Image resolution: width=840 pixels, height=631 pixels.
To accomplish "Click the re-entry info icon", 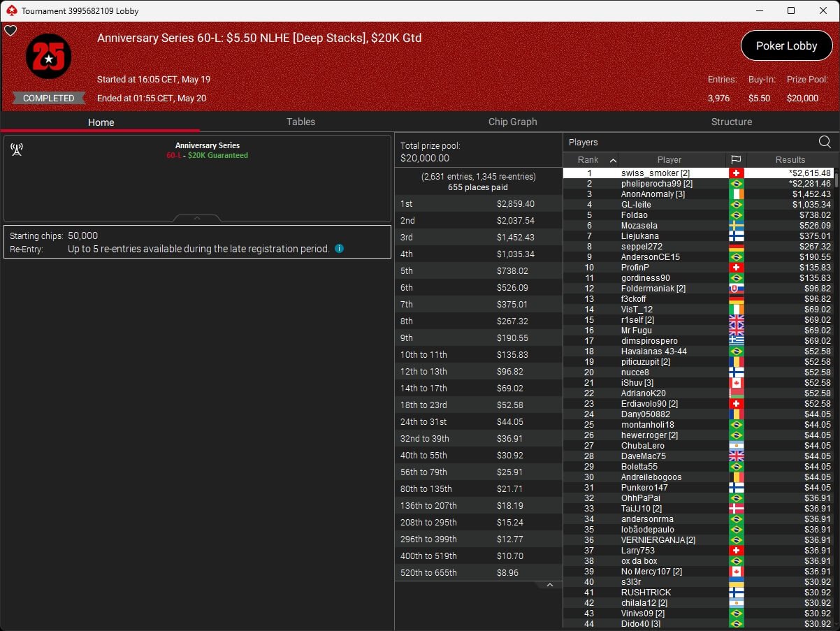I will coord(339,248).
